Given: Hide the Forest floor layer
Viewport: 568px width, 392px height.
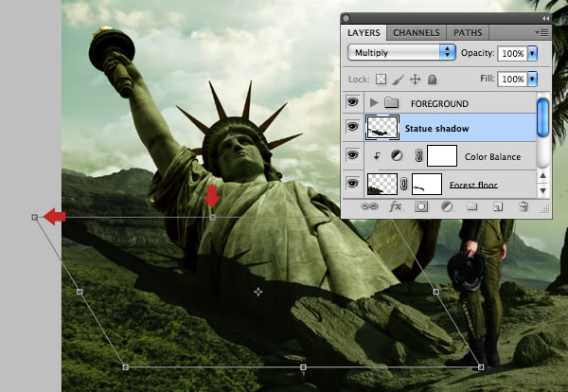Looking at the screenshot, I should [352, 184].
